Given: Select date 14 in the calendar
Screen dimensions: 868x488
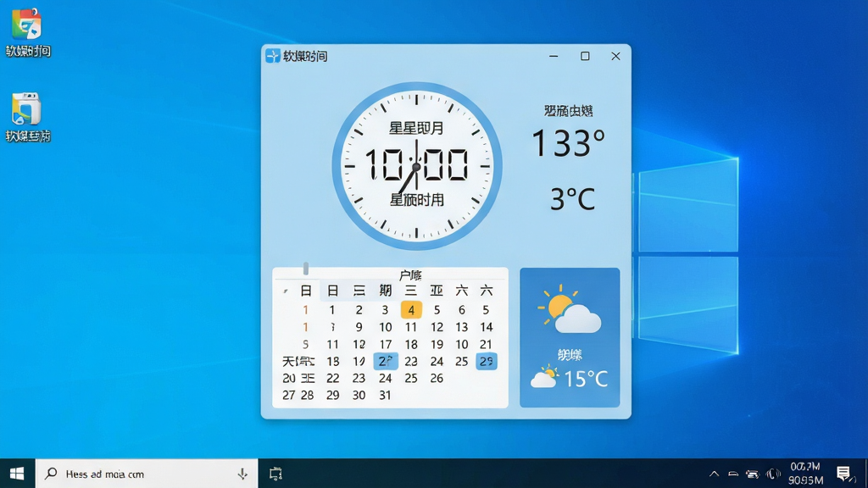Looking at the screenshot, I should pyautogui.click(x=486, y=328).
